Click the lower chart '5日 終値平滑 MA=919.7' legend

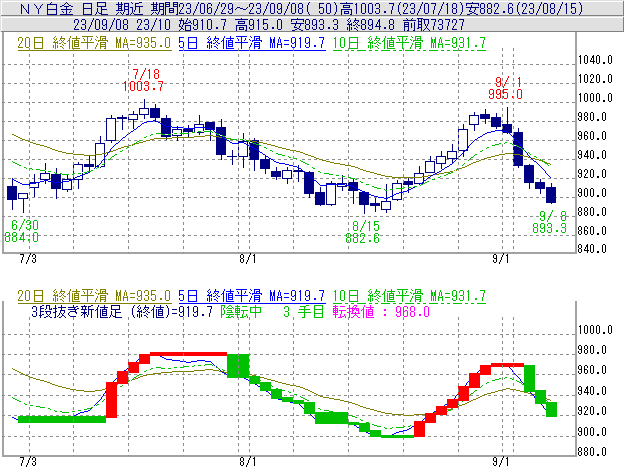252,296
